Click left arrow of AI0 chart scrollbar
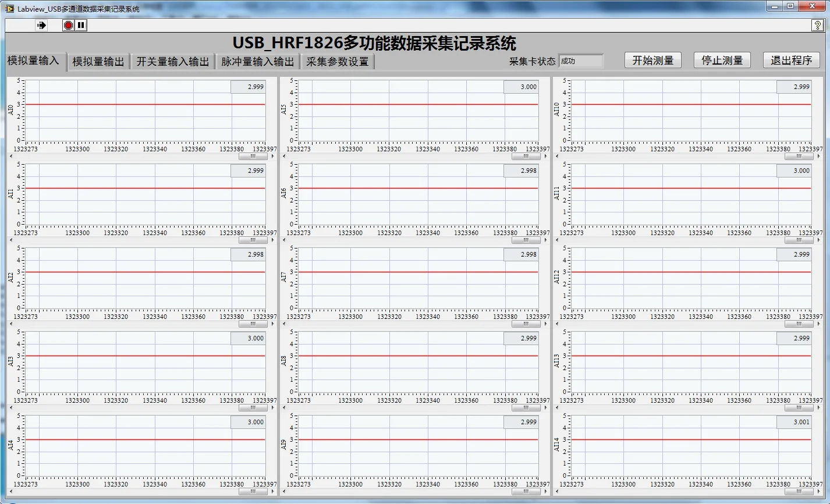Viewport: 830px width, 504px height. pos(10,156)
